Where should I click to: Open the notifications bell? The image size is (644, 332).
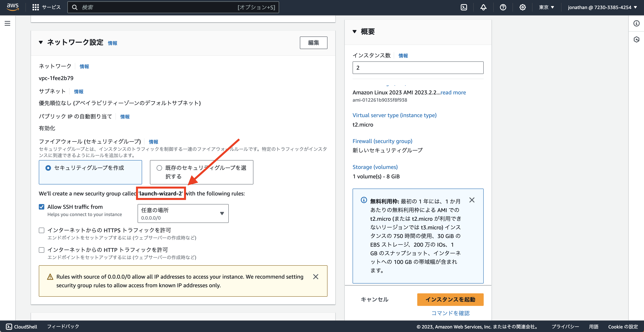click(483, 7)
